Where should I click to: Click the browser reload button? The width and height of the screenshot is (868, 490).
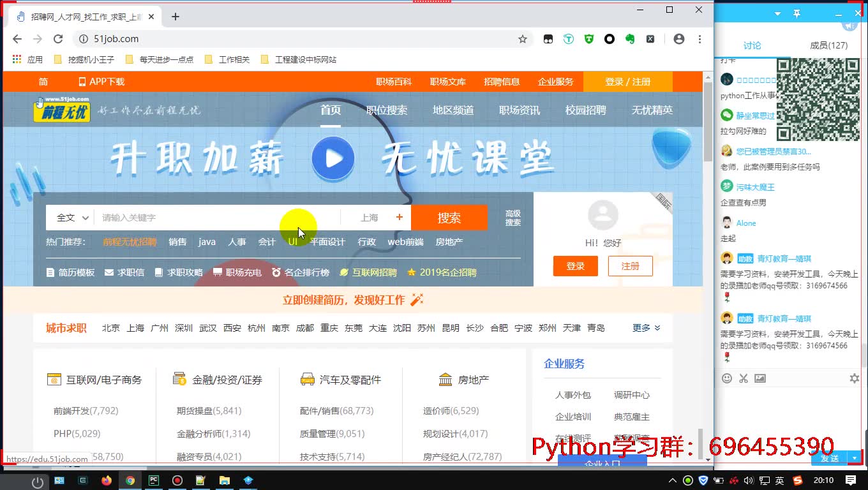58,39
